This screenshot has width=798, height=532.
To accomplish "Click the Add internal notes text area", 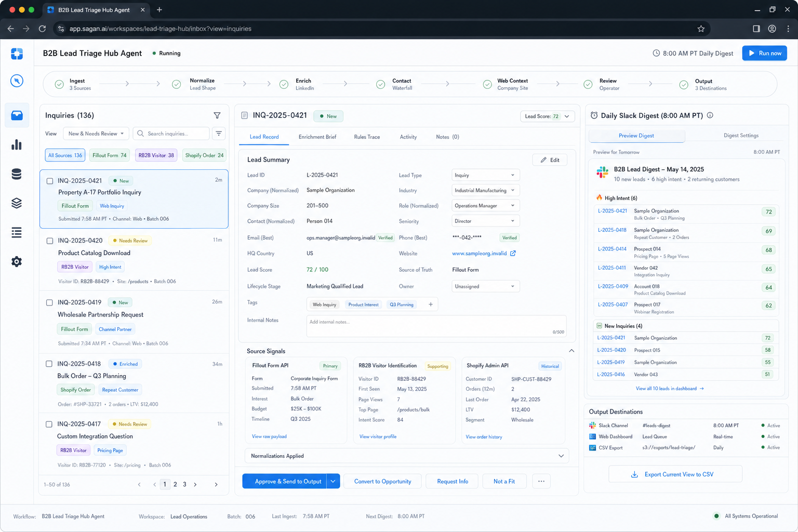I will pyautogui.click(x=436, y=326).
